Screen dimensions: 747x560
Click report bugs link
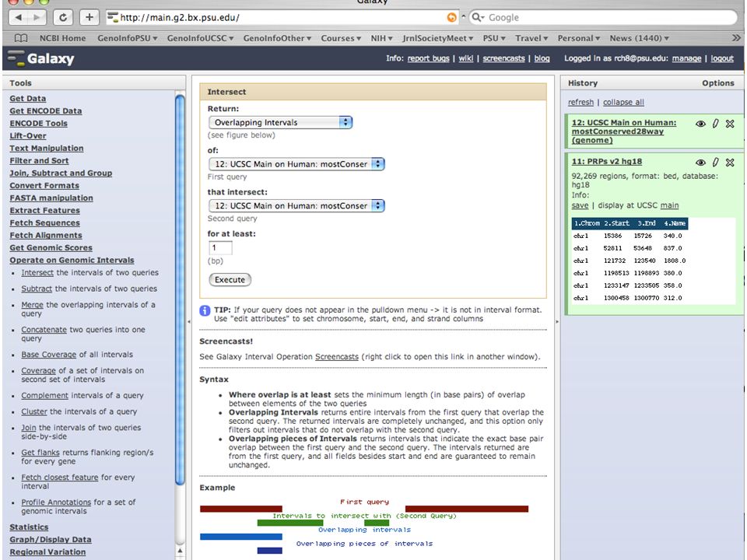coord(428,58)
